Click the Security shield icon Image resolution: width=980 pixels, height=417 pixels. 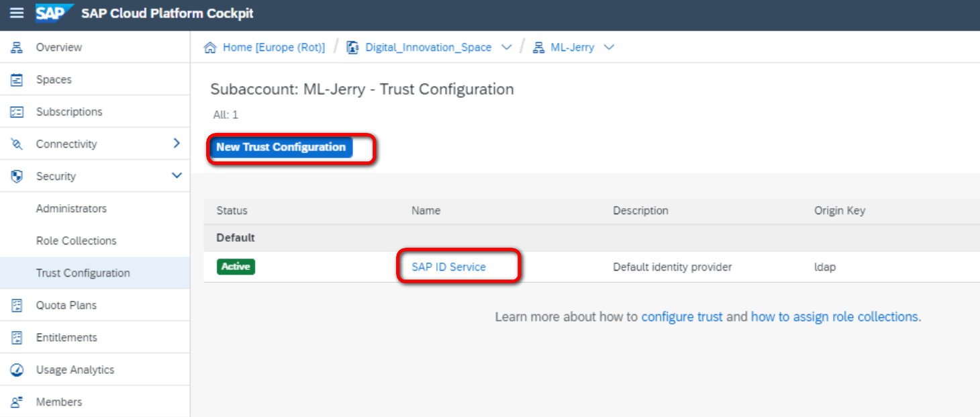(x=17, y=177)
